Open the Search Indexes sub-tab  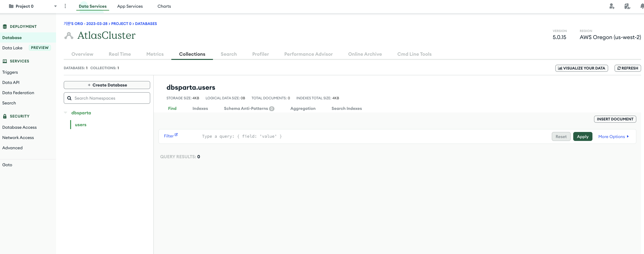point(347,109)
